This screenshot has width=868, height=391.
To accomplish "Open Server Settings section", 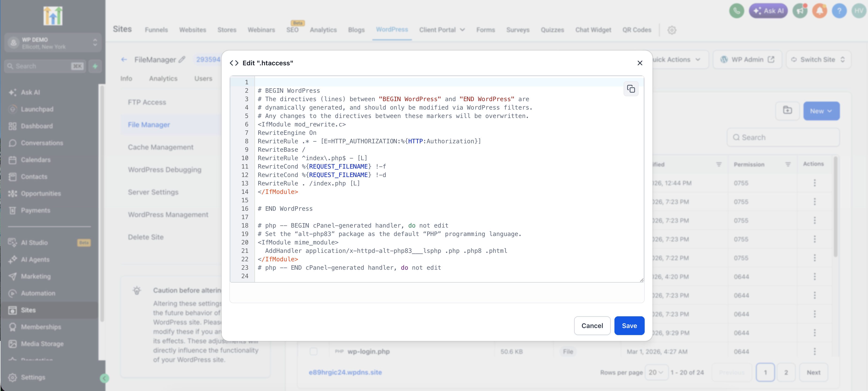I will tap(153, 192).
